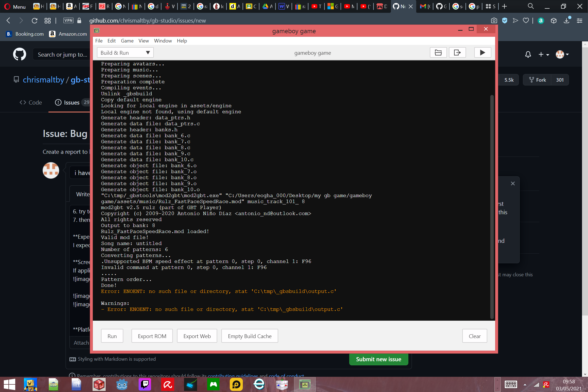The height and width of the screenshot is (392, 588).
Task: Click the Opera send flow icon
Action: coord(515,20)
